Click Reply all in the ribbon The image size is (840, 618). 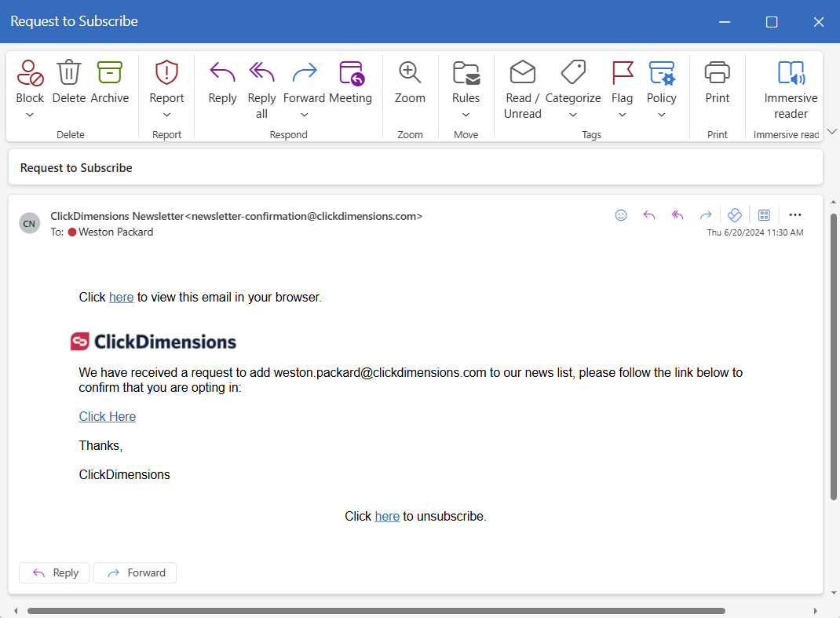click(261, 89)
